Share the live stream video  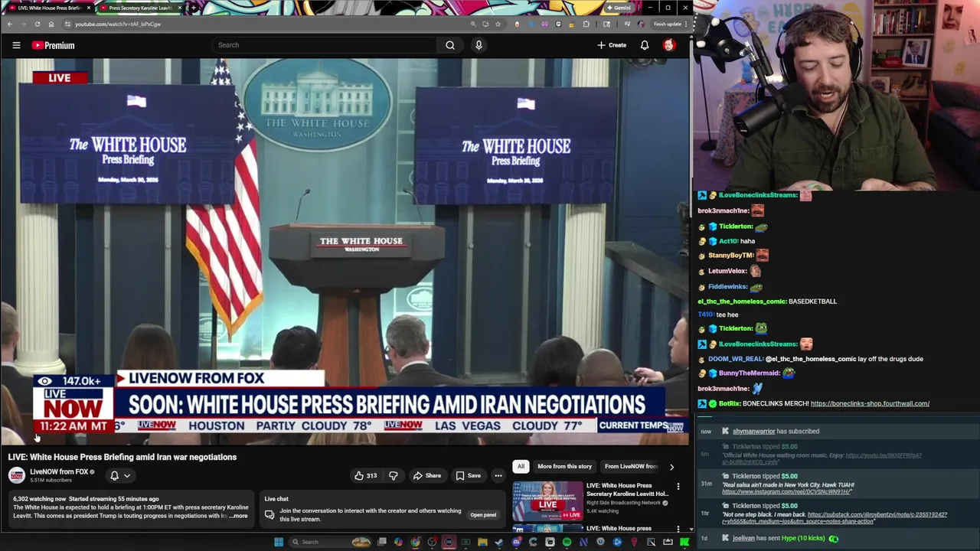coord(426,475)
